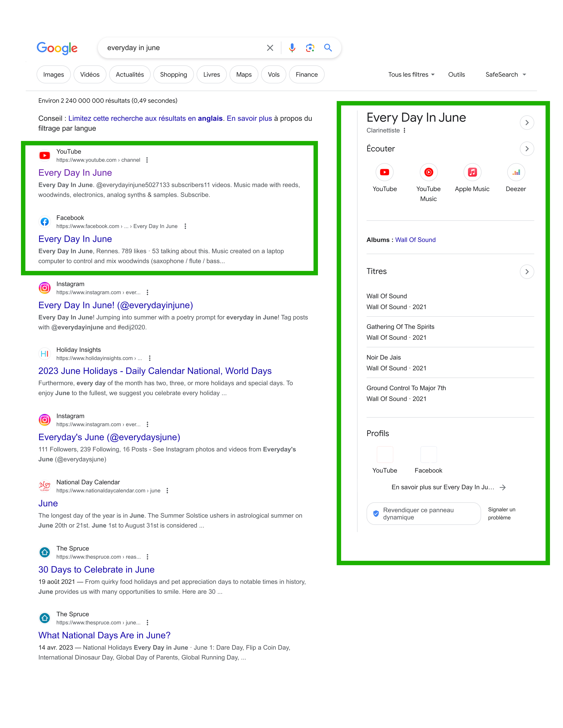563x728 pixels.
Task: Switch to the Maps filter
Action: [244, 75]
